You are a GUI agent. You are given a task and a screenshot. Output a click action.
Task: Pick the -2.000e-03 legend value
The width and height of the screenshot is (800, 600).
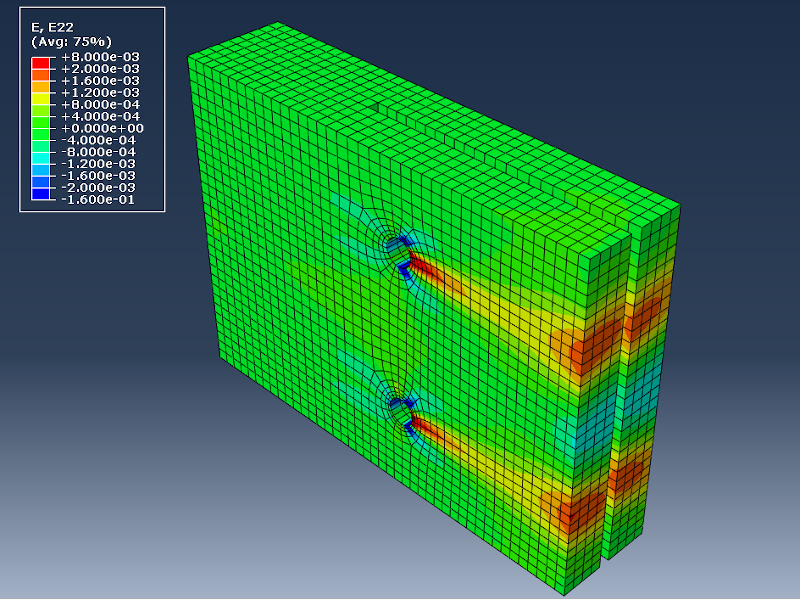pyautogui.click(x=98, y=187)
